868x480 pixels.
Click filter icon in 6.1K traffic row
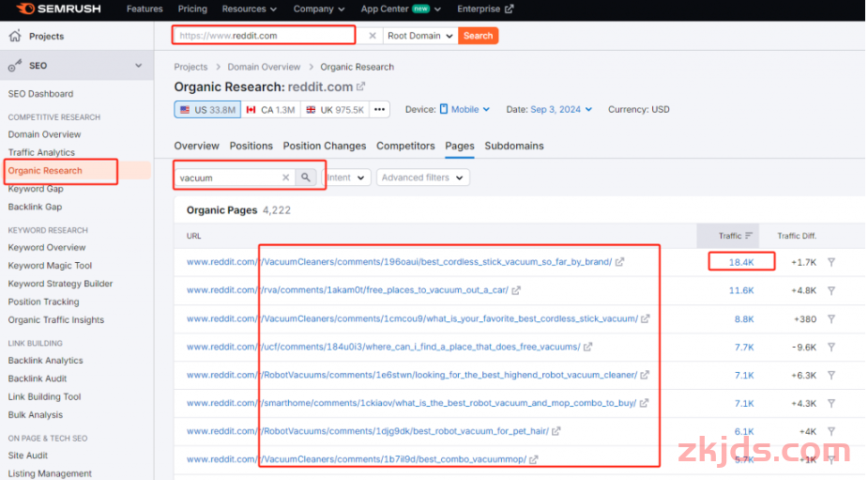(831, 431)
